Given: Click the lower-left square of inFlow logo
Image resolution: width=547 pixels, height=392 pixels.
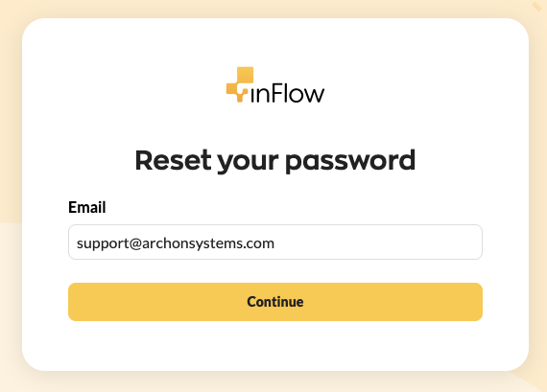Looking at the screenshot, I should pos(232,88).
